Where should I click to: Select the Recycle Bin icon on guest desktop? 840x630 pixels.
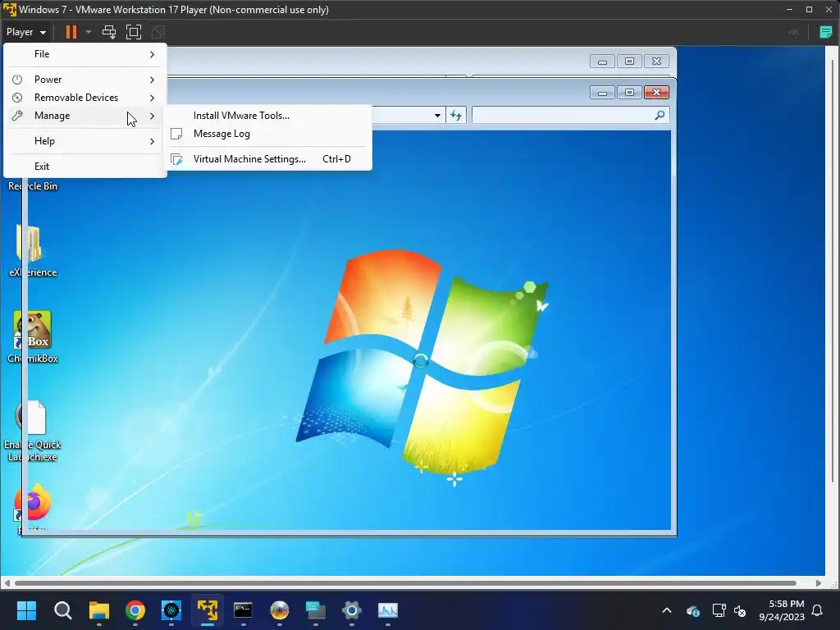(33, 186)
